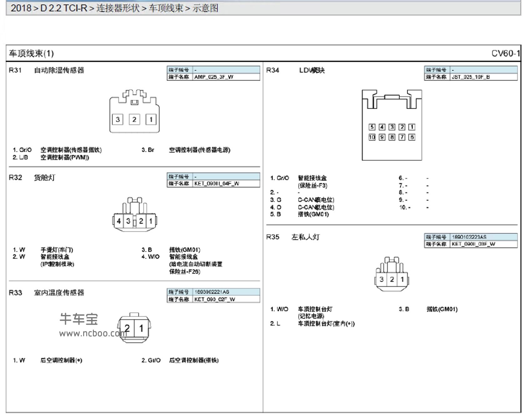Click the CV60-1 page code
This screenshot has height=420, width=526.
pyautogui.click(x=506, y=53)
